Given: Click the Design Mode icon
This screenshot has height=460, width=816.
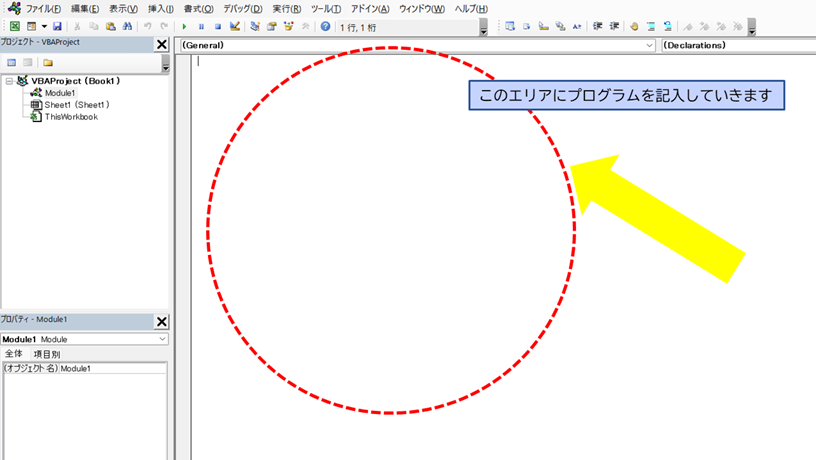Looking at the screenshot, I should click(234, 26).
